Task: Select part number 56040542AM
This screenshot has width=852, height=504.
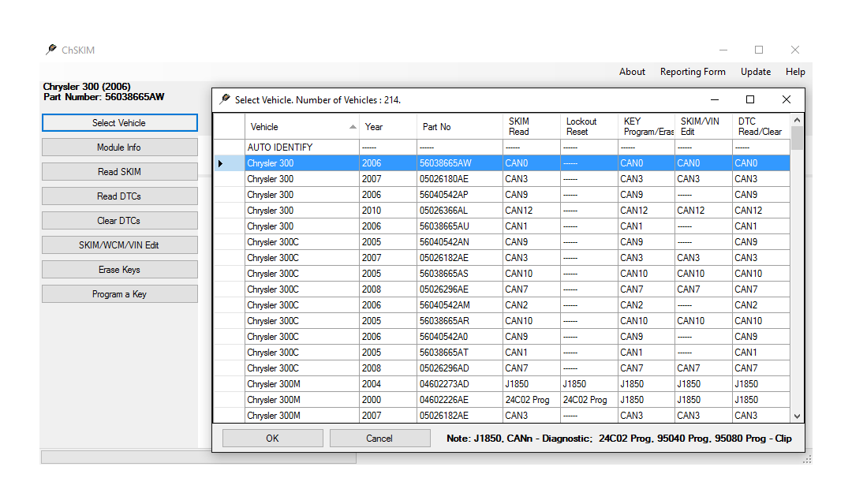Action: point(460,304)
